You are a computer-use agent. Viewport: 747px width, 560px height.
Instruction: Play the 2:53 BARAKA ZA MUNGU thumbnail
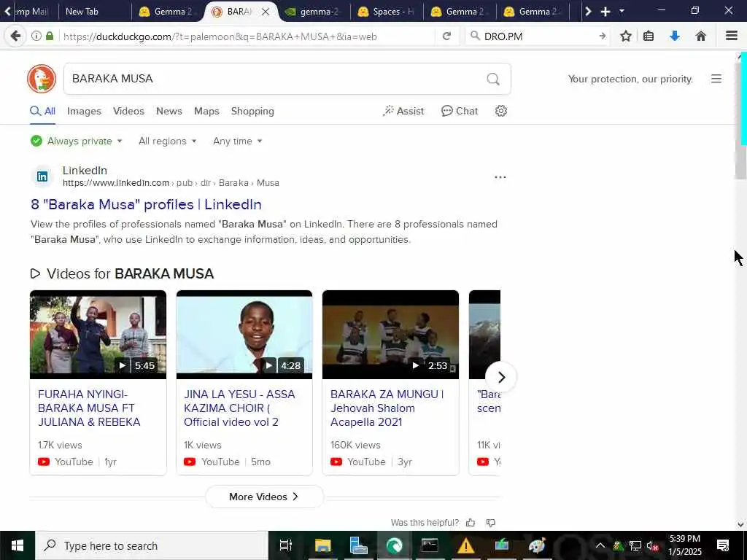pyautogui.click(x=391, y=335)
